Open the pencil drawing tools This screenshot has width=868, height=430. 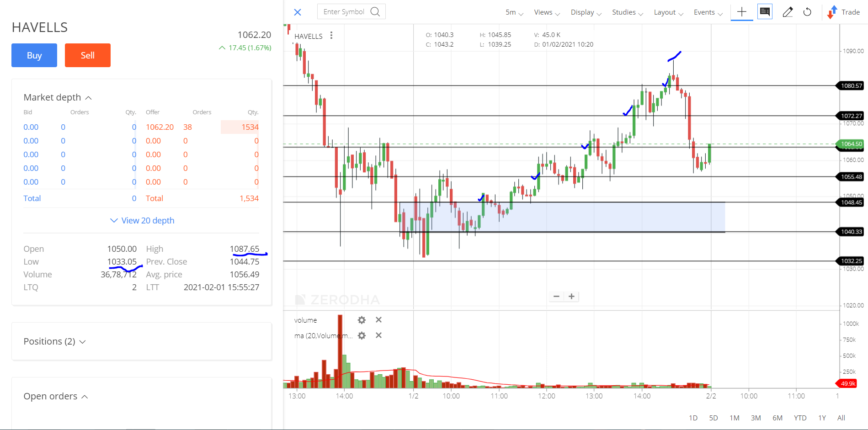click(788, 12)
